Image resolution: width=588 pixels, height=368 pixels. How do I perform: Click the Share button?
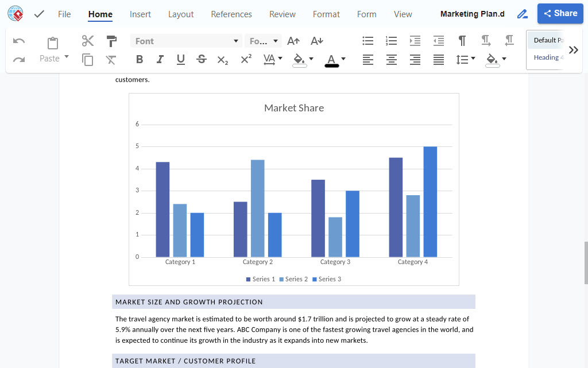point(560,13)
